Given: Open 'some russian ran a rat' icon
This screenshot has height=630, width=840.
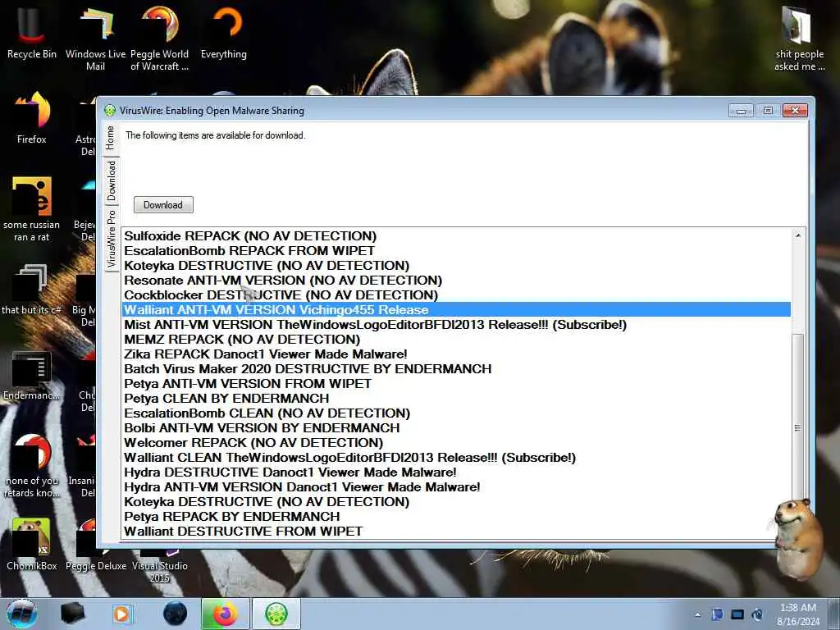Looking at the screenshot, I should click(x=32, y=209).
